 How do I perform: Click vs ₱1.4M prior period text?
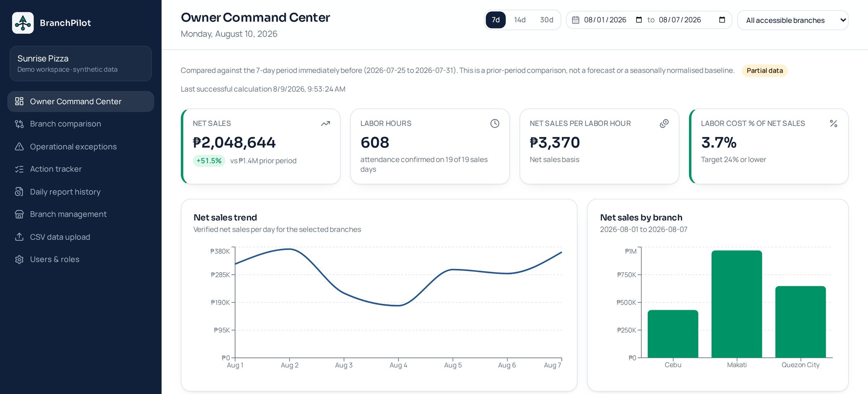(x=263, y=160)
